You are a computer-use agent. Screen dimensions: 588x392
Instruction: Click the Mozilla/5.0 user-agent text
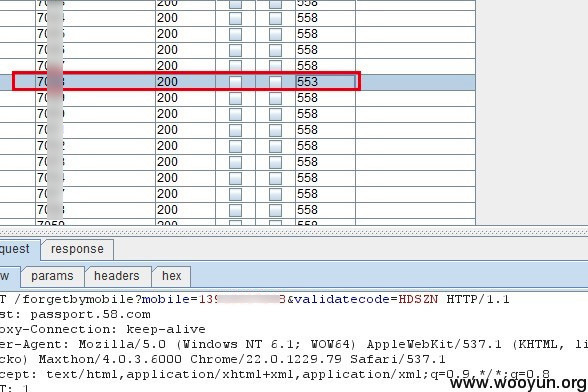(x=122, y=344)
